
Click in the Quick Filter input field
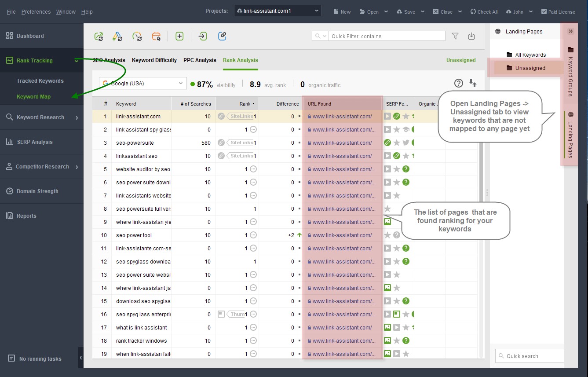[x=387, y=37]
